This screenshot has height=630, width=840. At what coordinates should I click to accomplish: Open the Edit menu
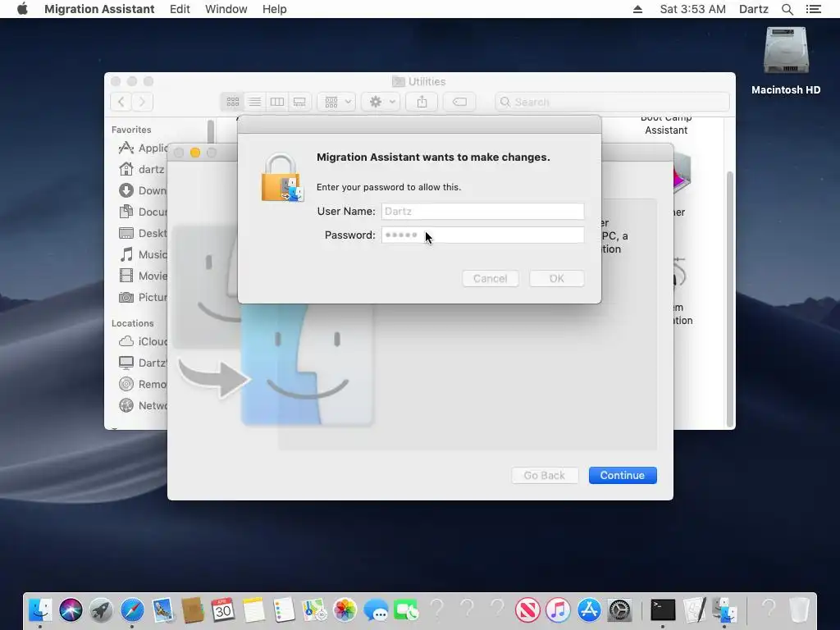coord(180,9)
